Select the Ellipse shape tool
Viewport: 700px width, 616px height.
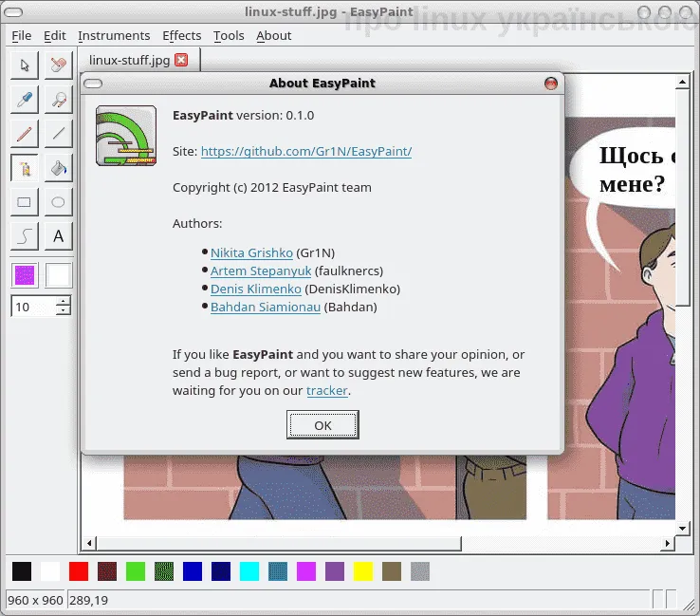tap(59, 202)
